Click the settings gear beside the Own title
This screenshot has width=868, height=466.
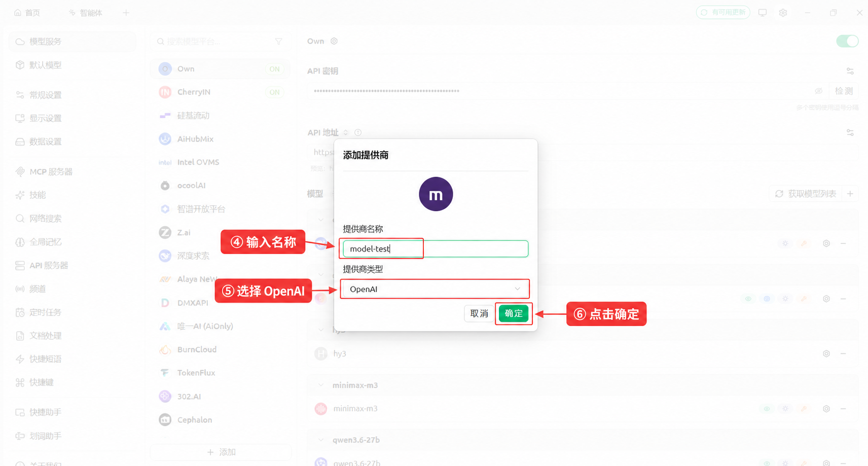tap(334, 41)
